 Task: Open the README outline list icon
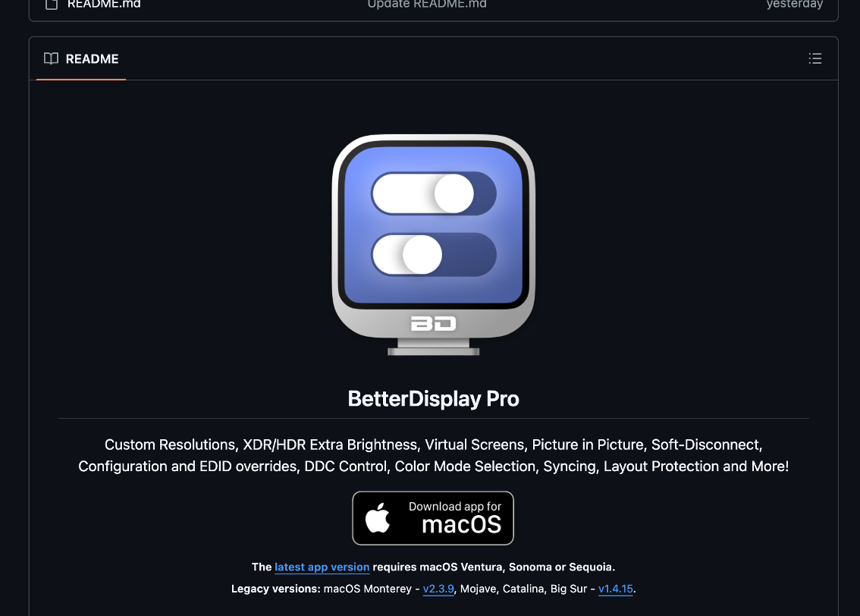tap(815, 58)
